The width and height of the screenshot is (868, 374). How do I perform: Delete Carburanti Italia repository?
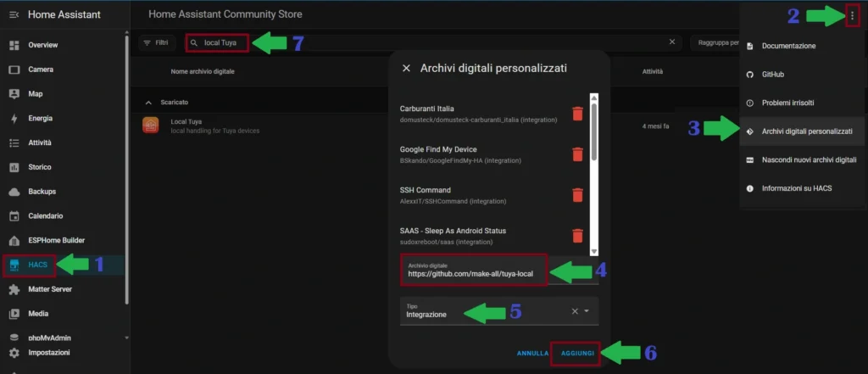pyautogui.click(x=577, y=114)
